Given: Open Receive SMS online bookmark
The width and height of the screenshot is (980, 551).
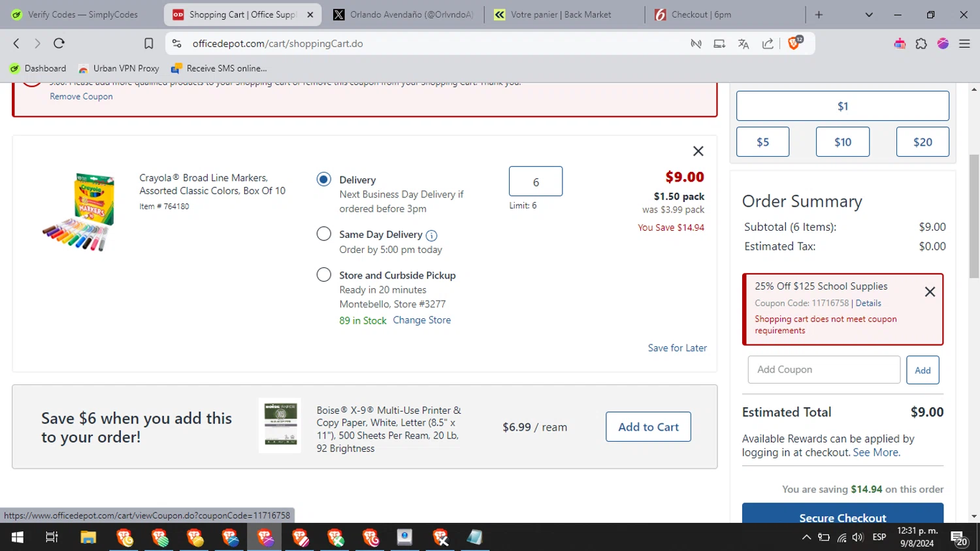Looking at the screenshot, I should (x=219, y=68).
